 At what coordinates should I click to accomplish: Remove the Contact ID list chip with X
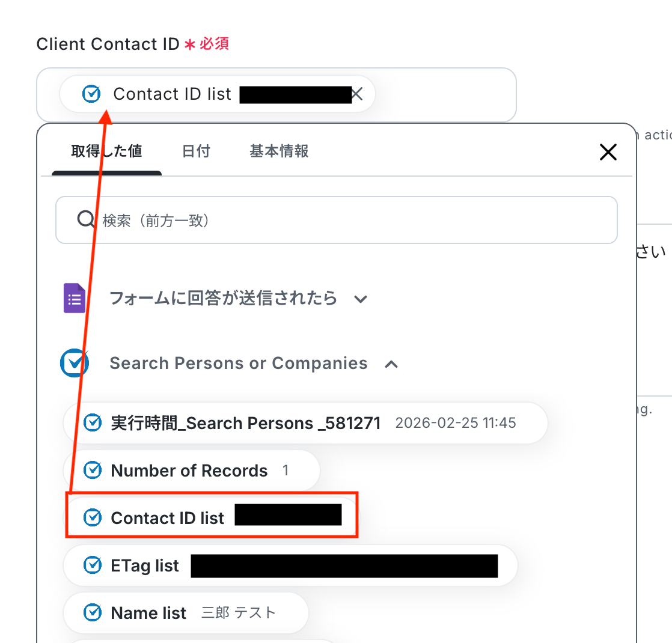(x=357, y=94)
